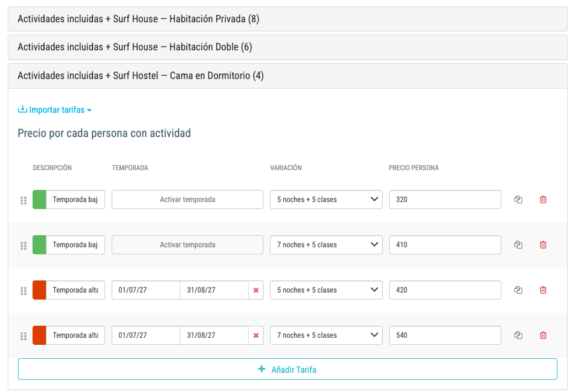The width and height of the screenshot is (576, 392).
Task: Expand the Habitación Privada (8) section
Action: (288, 18)
